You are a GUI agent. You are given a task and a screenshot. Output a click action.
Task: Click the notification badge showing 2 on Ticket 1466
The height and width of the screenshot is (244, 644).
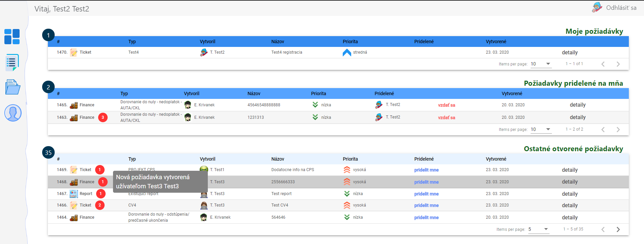point(100,205)
